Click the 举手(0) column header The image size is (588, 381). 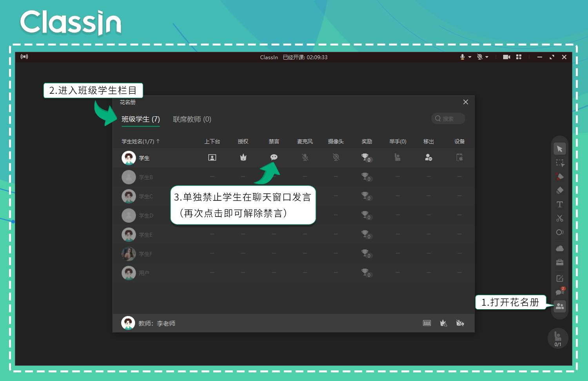[397, 141]
